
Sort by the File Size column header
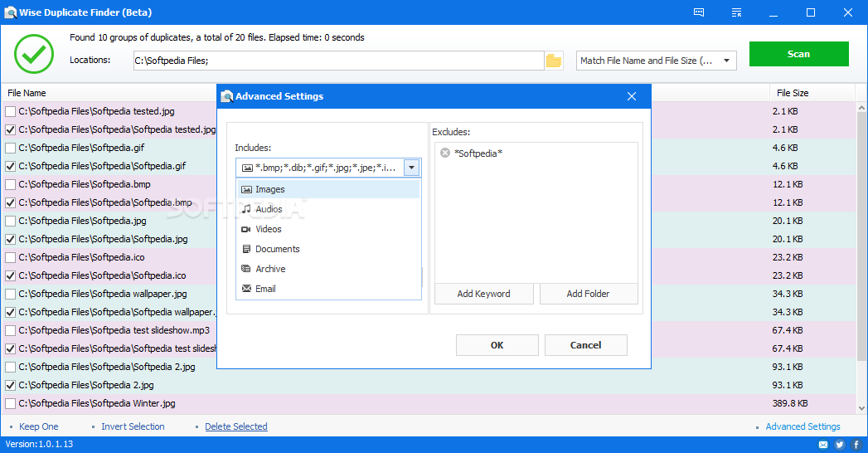[x=793, y=93]
